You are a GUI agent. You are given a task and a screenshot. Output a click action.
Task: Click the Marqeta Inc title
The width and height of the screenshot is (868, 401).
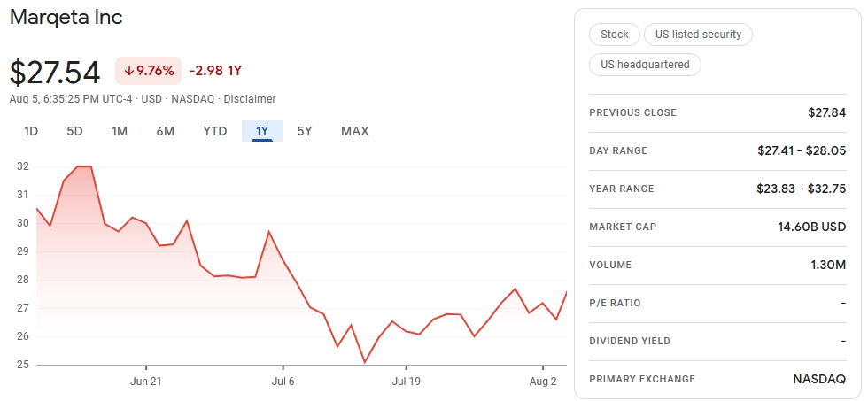click(x=66, y=17)
